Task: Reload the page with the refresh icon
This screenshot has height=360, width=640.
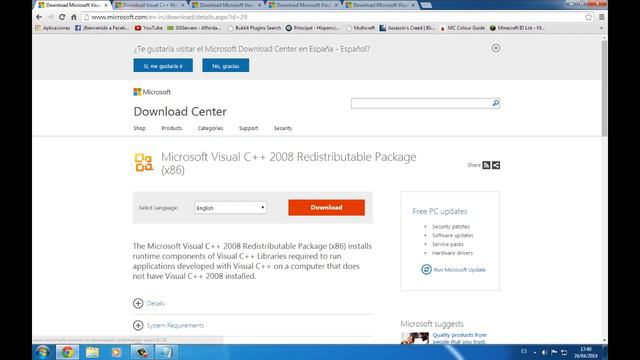Action: click(x=62, y=17)
